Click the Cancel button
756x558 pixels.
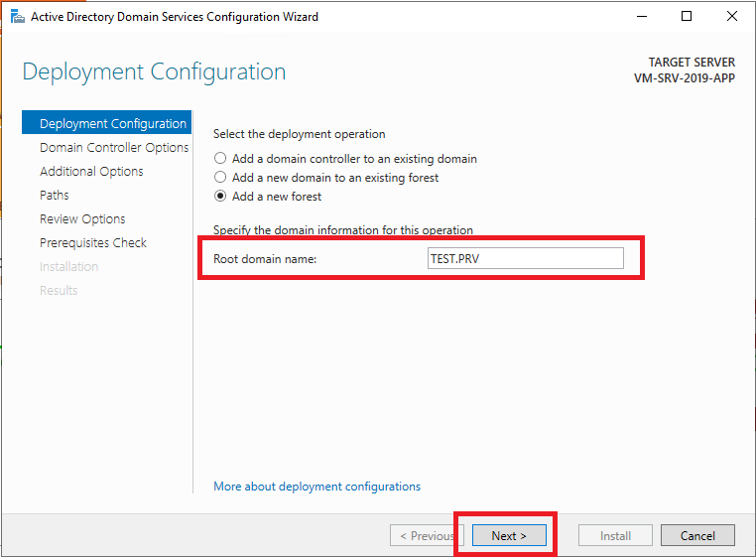(697, 535)
